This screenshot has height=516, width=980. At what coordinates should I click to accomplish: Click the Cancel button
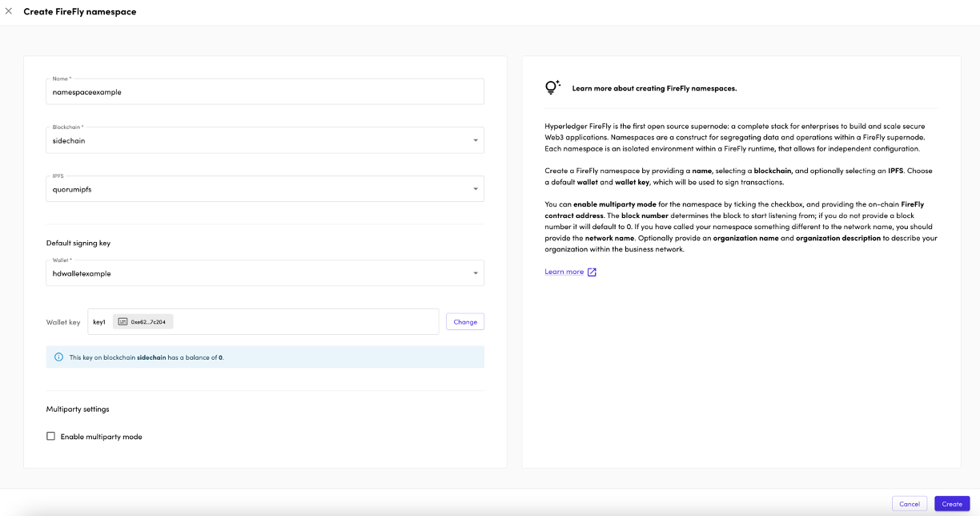[x=910, y=503]
